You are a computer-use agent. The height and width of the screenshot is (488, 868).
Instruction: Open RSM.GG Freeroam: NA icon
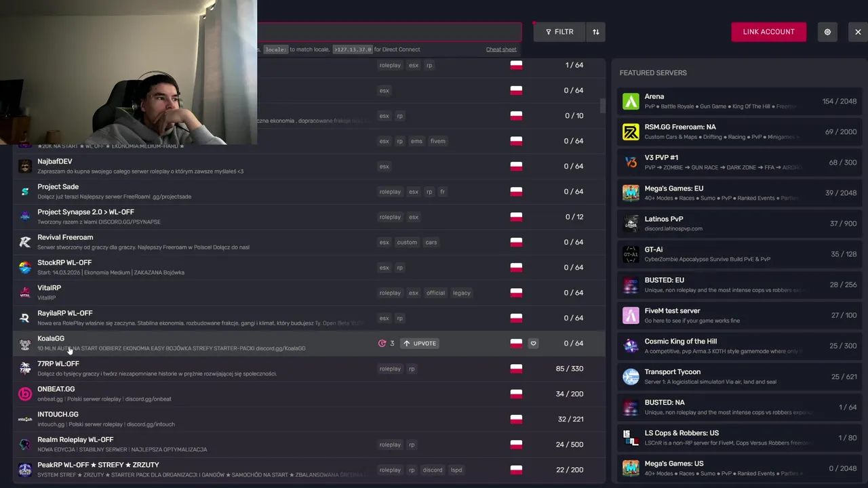tap(631, 132)
